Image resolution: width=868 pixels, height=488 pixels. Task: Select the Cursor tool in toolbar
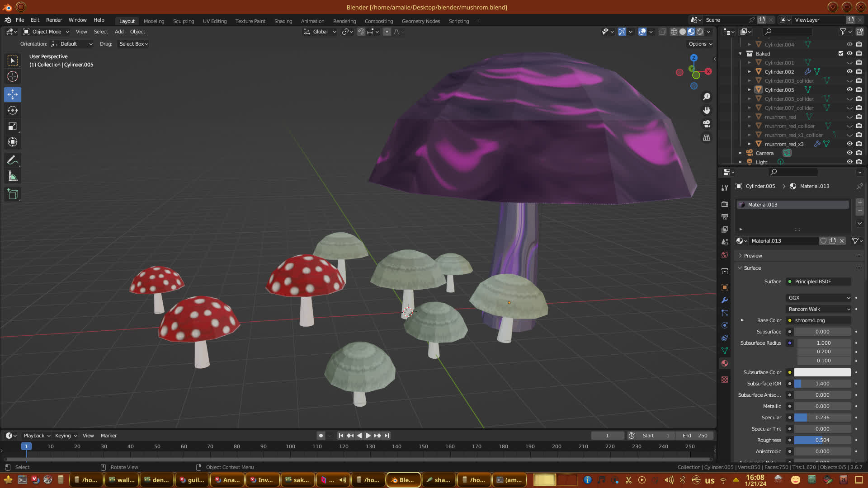pos(13,76)
